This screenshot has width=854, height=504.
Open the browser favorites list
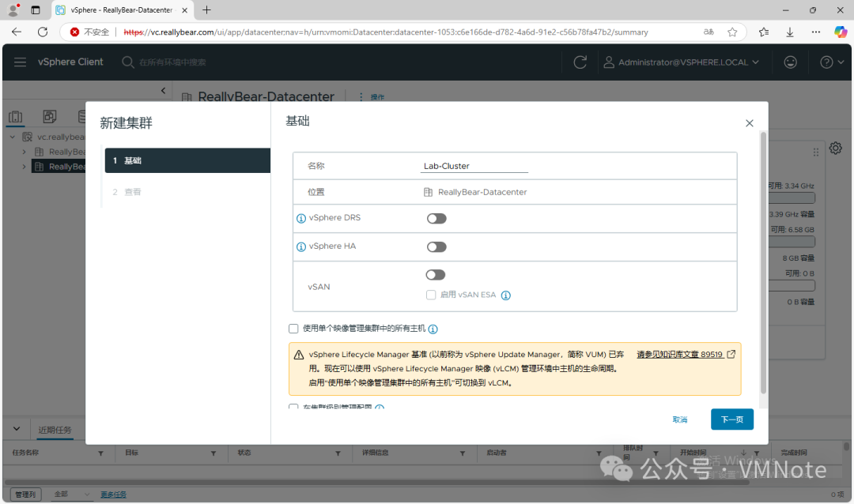click(764, 32)
